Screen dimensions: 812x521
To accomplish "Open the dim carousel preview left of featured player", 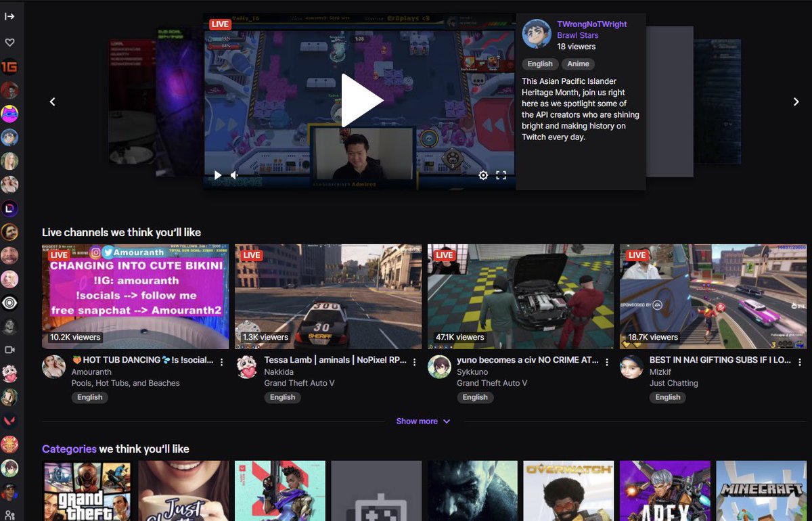I will click(179, 101).
